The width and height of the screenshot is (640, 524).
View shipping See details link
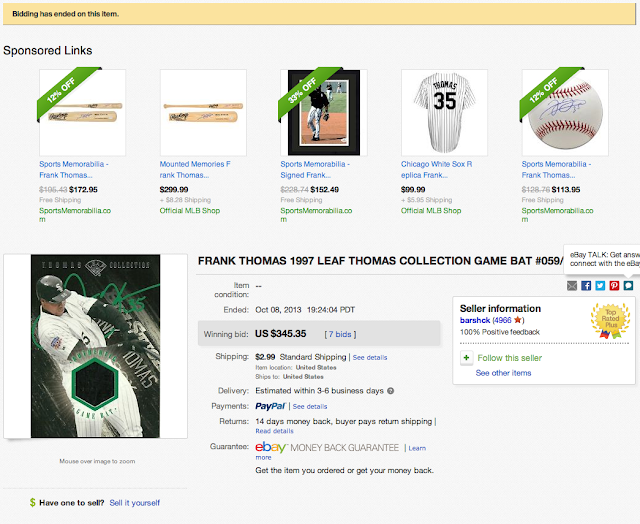[x=370, y=357]
